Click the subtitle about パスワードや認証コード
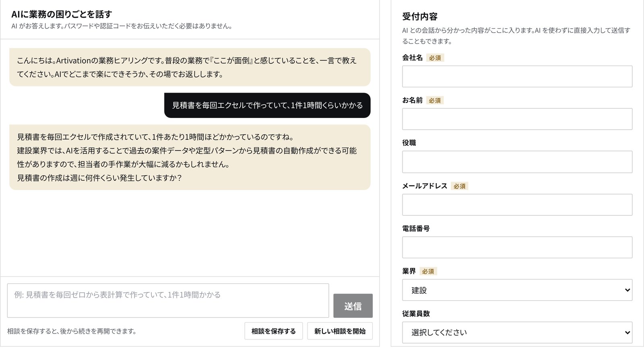The width and height of the screenshot is (644, 356). 122,26
